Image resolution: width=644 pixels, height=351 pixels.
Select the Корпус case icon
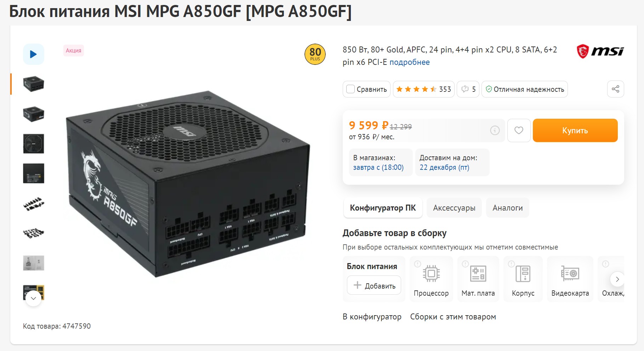point(523,274)
